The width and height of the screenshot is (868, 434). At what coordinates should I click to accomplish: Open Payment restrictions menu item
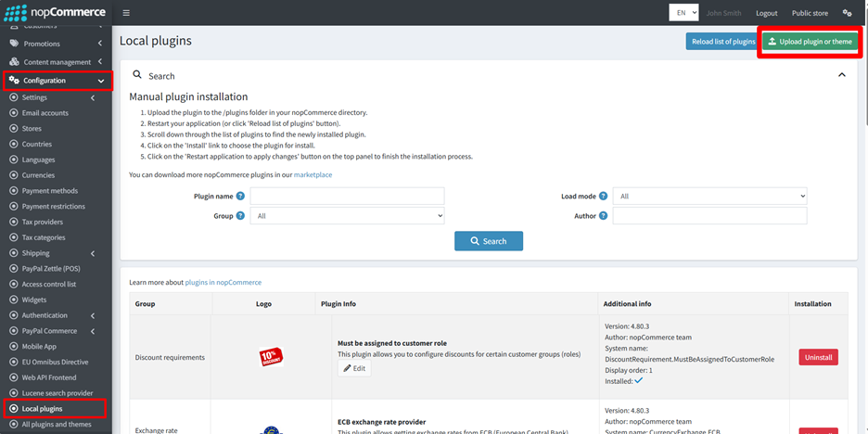(56, 206)
